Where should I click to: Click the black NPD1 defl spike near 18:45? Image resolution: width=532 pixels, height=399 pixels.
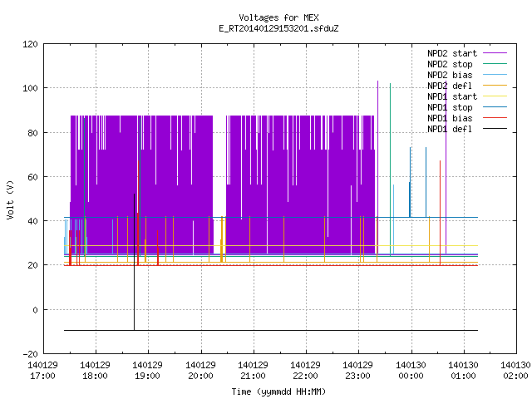point(134,262)
